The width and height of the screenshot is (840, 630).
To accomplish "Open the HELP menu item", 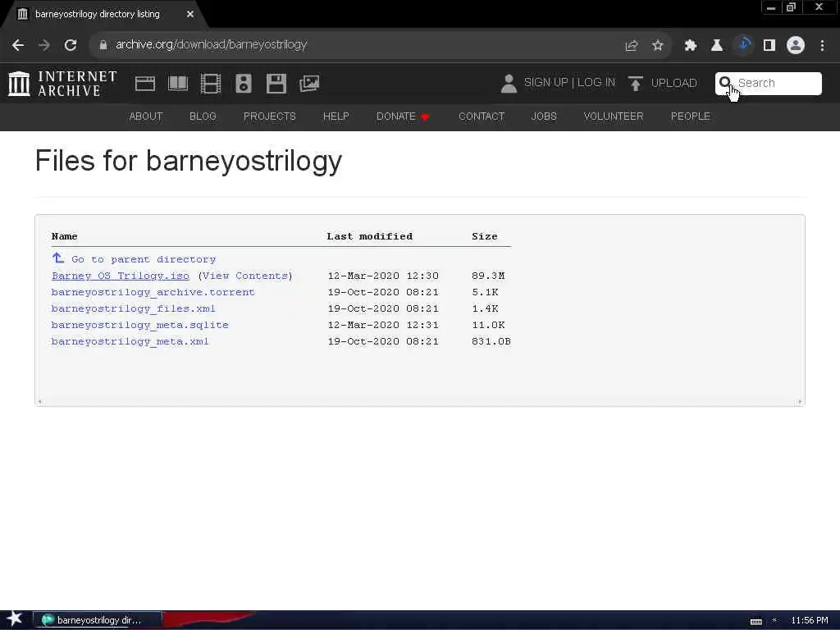I will coord(336,116).
